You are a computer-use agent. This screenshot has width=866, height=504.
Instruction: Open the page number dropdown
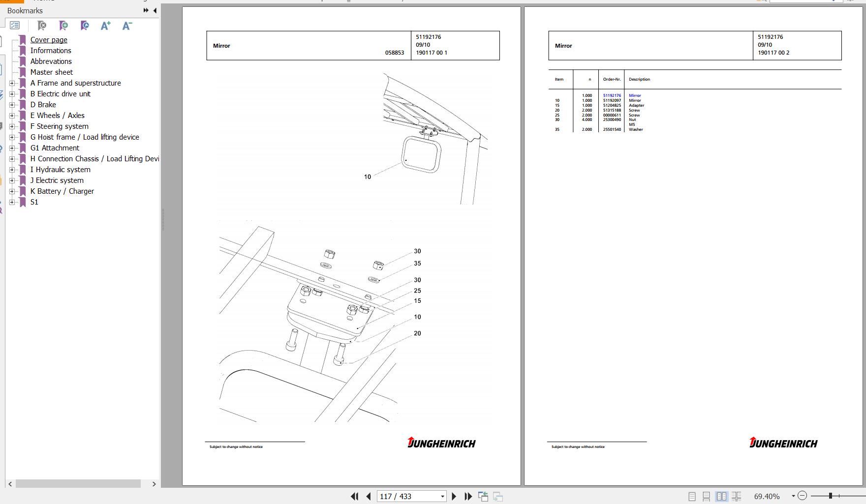click(x=442, y=497)
